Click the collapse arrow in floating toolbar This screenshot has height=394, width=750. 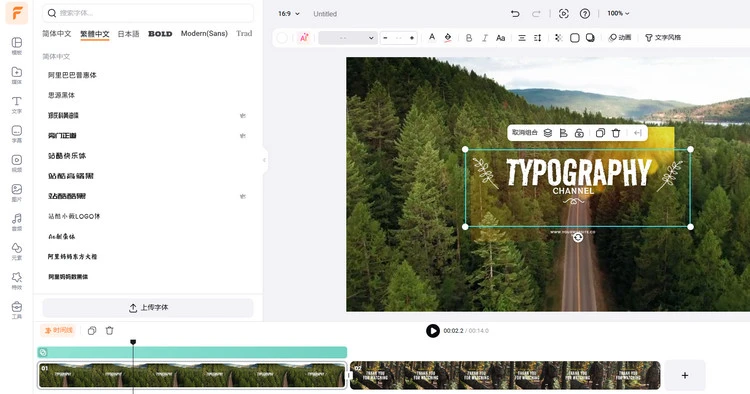point(638,133)
